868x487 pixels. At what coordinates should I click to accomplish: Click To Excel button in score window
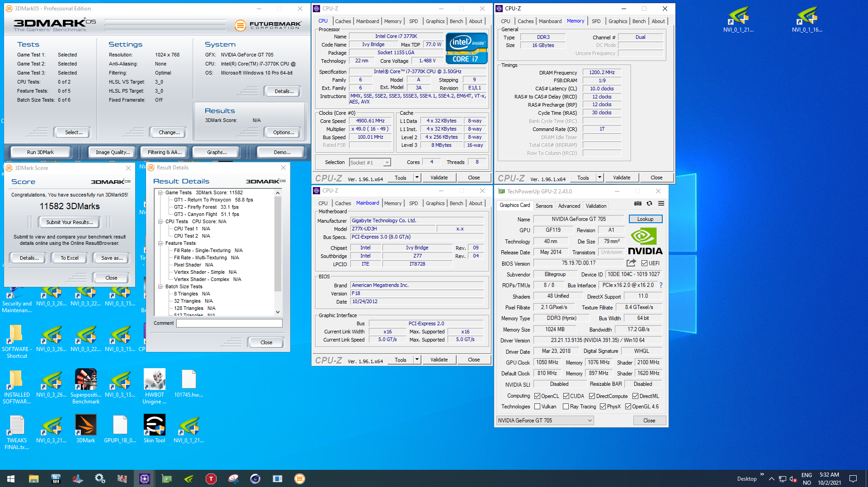tap(70, 258)
